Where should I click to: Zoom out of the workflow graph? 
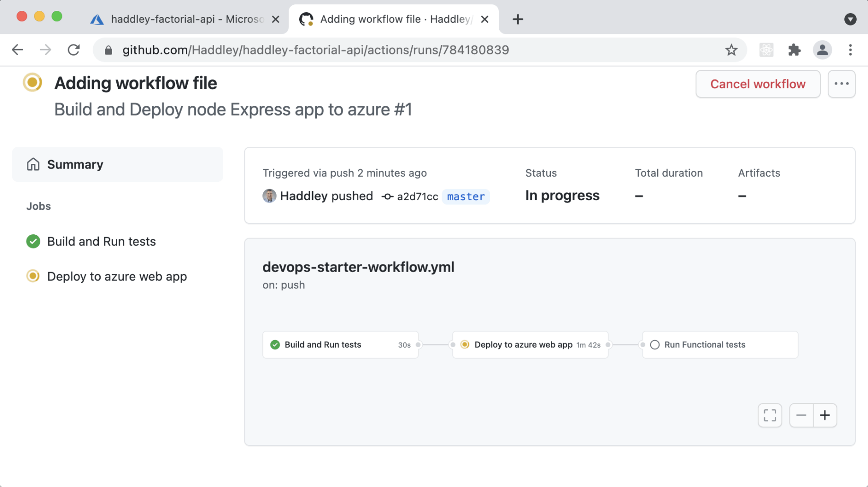(801, 415)
